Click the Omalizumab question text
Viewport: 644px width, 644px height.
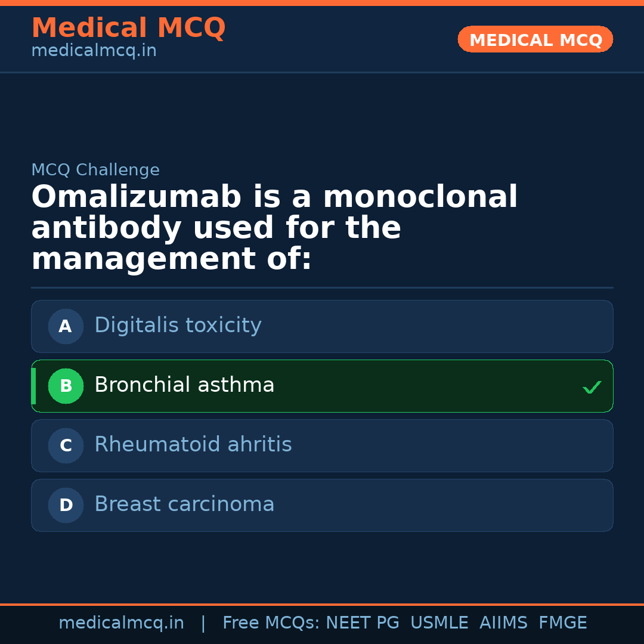point(274,228)
